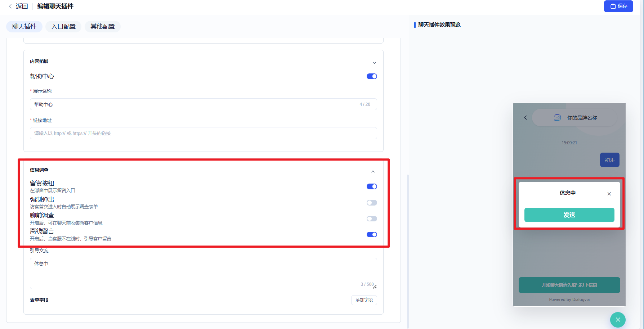Viewport: 644px width, 329px height.
Task: Click the 休息中 popup title
Action: click(568, 193)
